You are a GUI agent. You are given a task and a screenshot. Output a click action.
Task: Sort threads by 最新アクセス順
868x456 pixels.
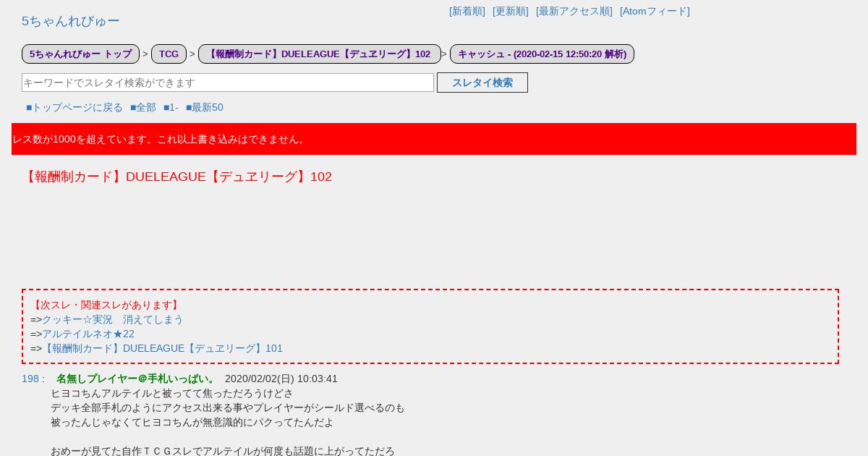pos(574,11)
